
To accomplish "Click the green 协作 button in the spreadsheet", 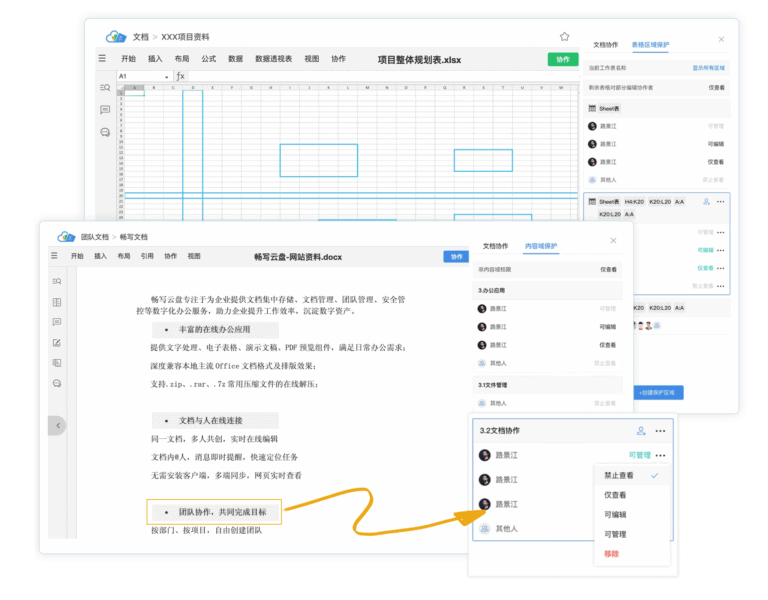I will click(x=563, y=59).
